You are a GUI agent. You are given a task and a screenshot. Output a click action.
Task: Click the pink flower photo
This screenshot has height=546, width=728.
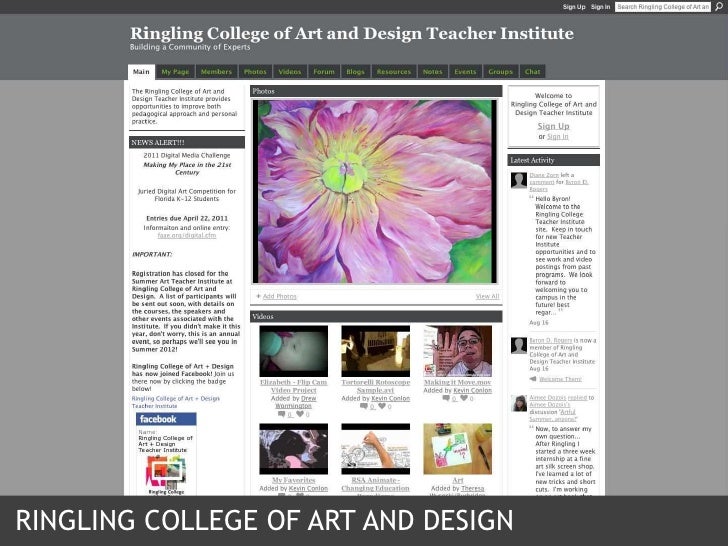click(375, 191)
